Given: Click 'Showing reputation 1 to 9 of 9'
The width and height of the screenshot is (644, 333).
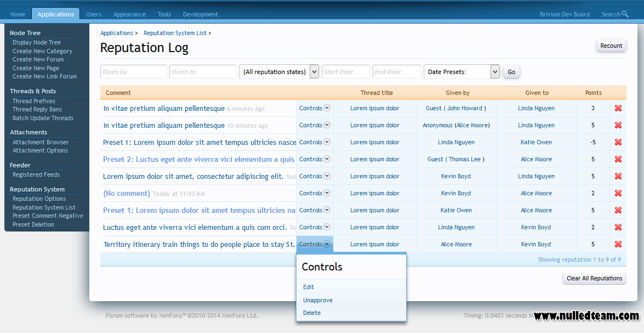Looking at the screenshot, I should (x=579, y=259).
